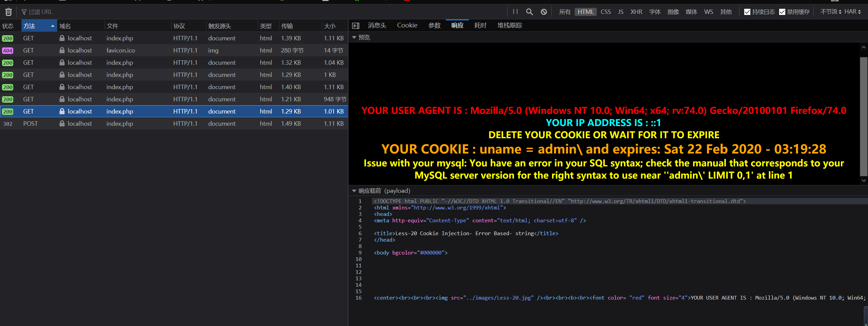The image size is (868, 326).
Task: Show all request types with 所有
Action: (x=565, y=12)
